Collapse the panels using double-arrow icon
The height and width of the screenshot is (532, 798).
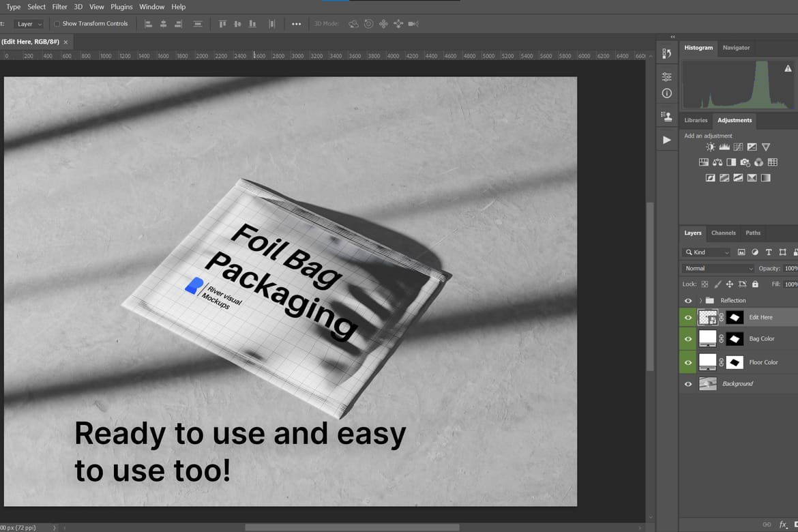point(673,37)
